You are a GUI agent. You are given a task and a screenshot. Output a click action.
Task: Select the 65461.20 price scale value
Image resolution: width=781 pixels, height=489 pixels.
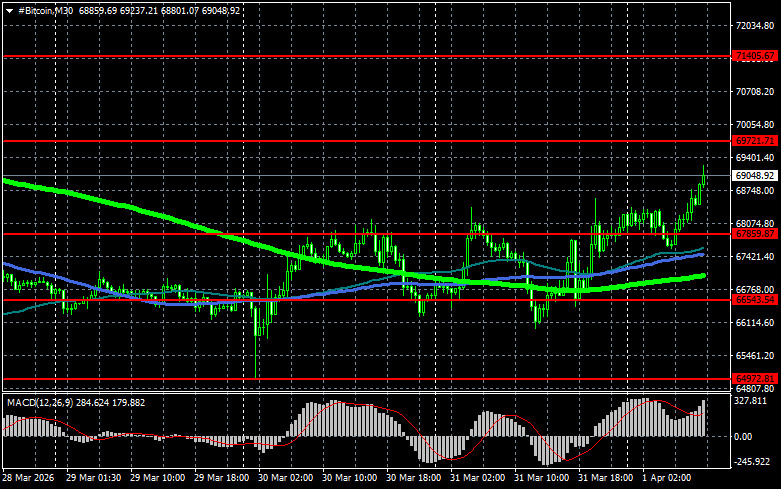[755, 356]
